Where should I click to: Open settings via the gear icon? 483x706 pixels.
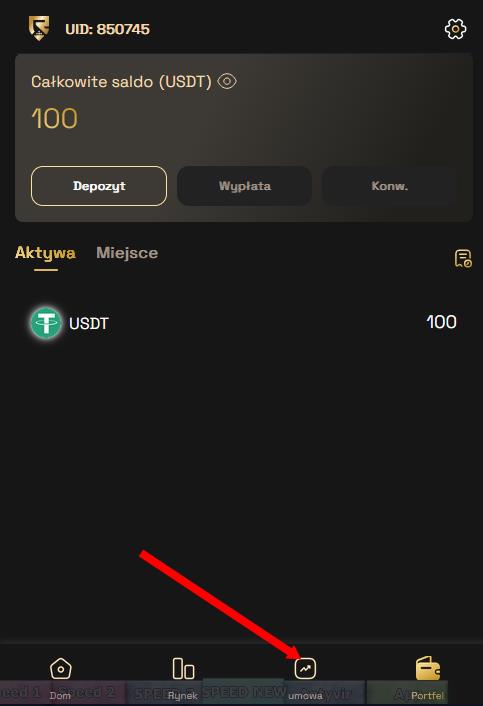[455, 29]
